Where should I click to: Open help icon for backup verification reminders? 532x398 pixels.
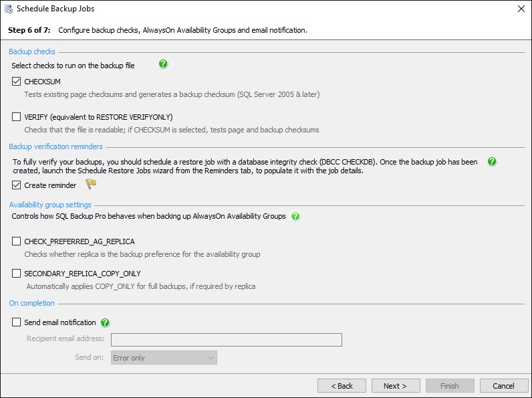pos(492,162)
